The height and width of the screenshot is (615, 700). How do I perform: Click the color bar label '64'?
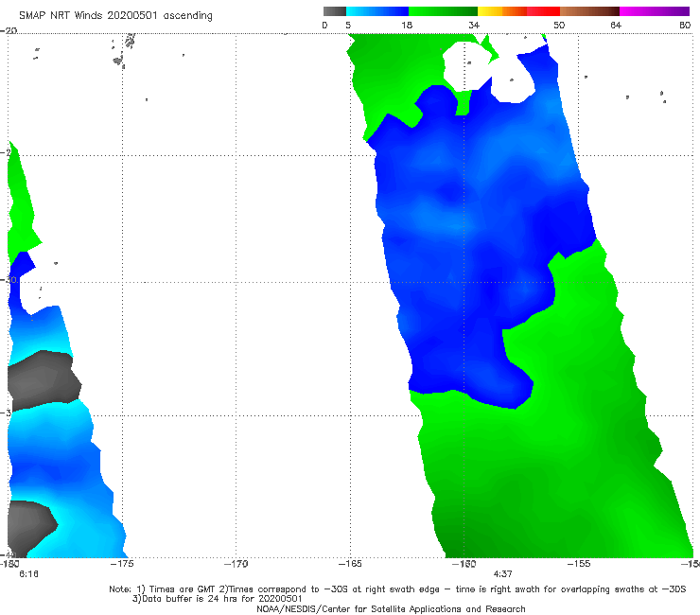pyautogui.click(x=616, y=26)
